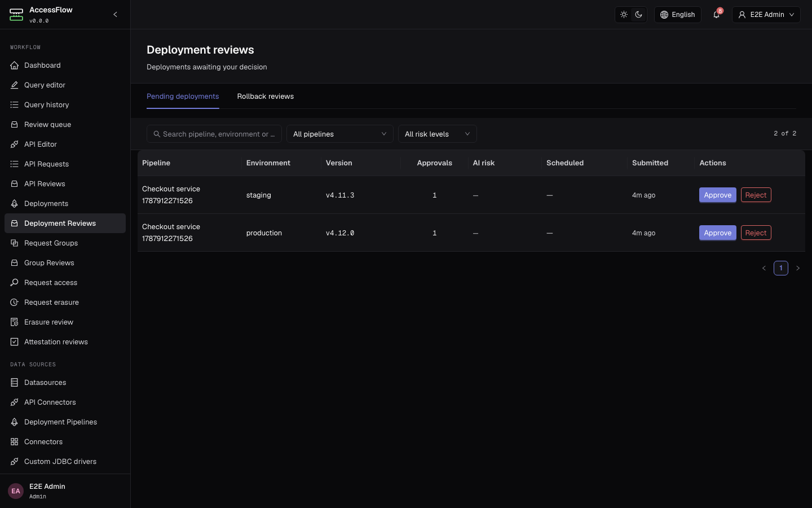This screenshot has height=508, width=812.
Task: Open Datasources in sidebar
Action: coord(65,383)
